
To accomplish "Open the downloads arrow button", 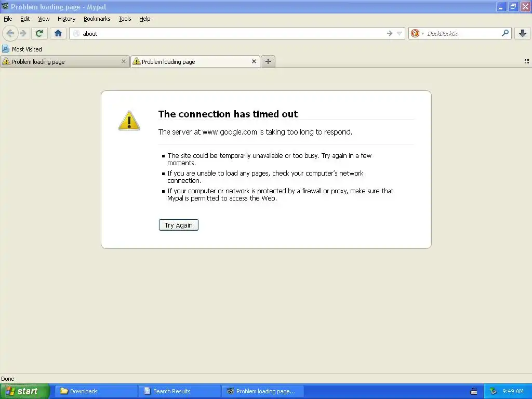I will [523, 33].
